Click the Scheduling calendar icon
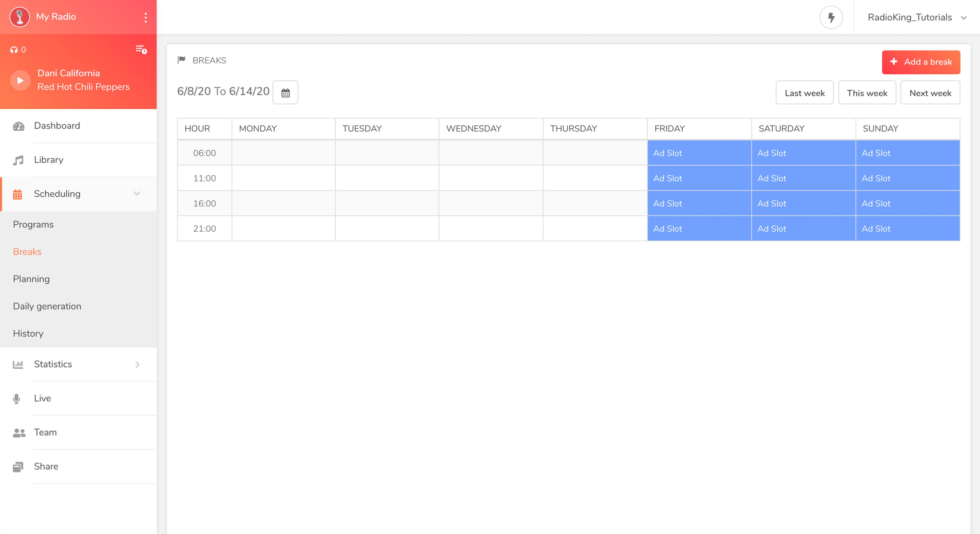The height and width of the screenshot is (534, 980). pos(17,194)
